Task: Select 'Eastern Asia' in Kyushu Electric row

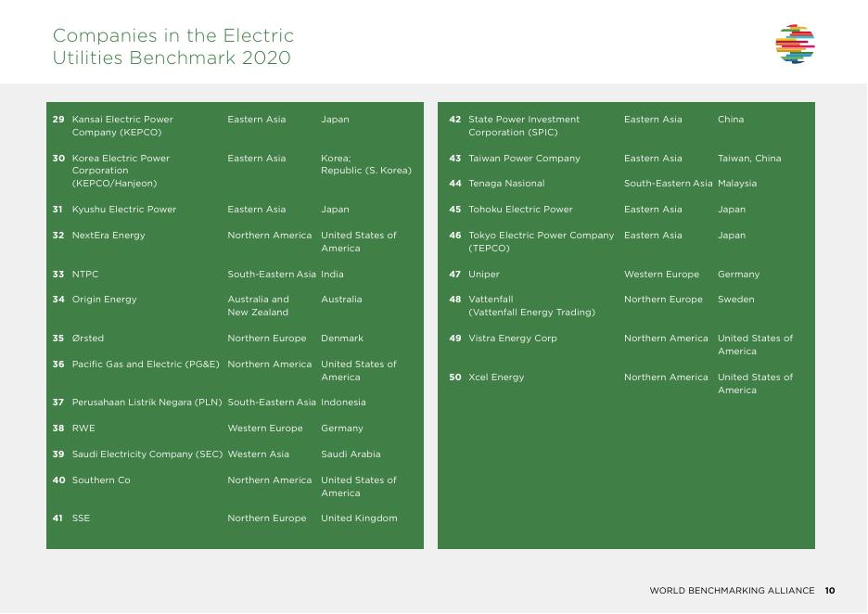Action: pyautogui.click(x=256, y=210)
